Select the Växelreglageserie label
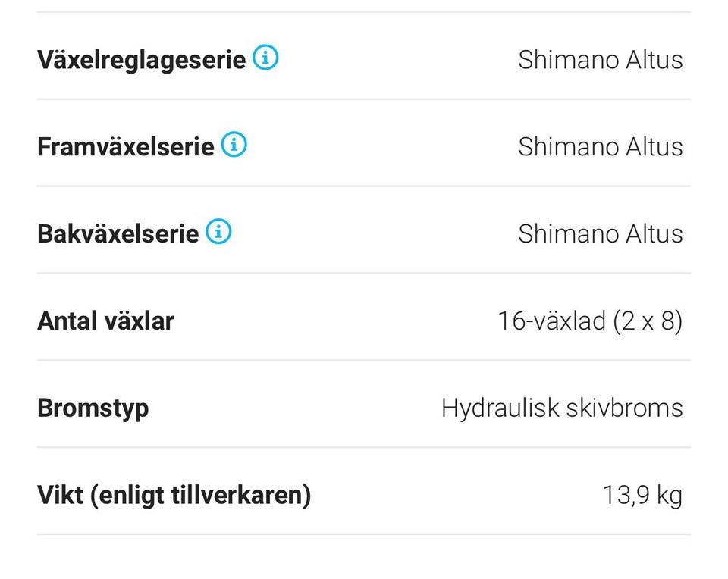The width and height of the screenshot is (728, 579). pos(141,60)
